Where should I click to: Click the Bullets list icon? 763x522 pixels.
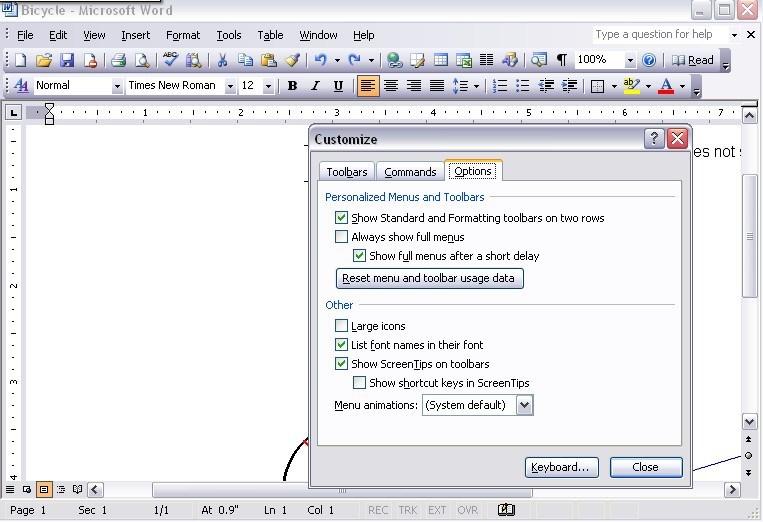[523, 86]
